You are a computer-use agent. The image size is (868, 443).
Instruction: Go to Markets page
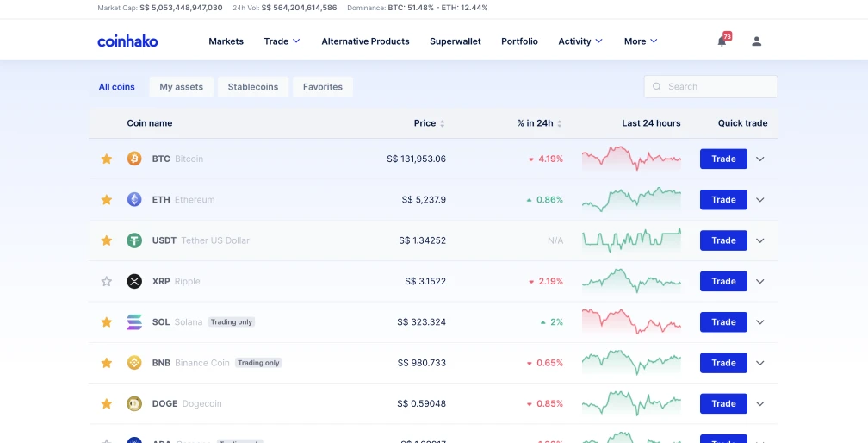coord(226,41)
